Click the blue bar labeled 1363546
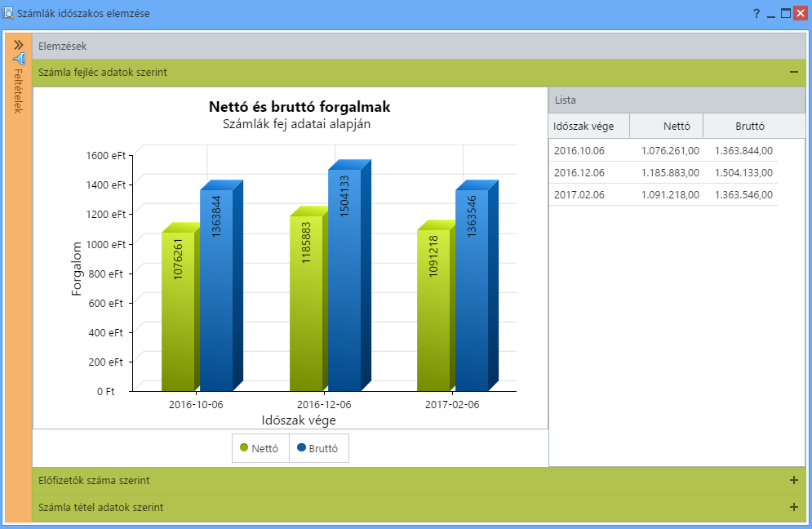Viewport: 812px width, 529px height. [472, 290]
